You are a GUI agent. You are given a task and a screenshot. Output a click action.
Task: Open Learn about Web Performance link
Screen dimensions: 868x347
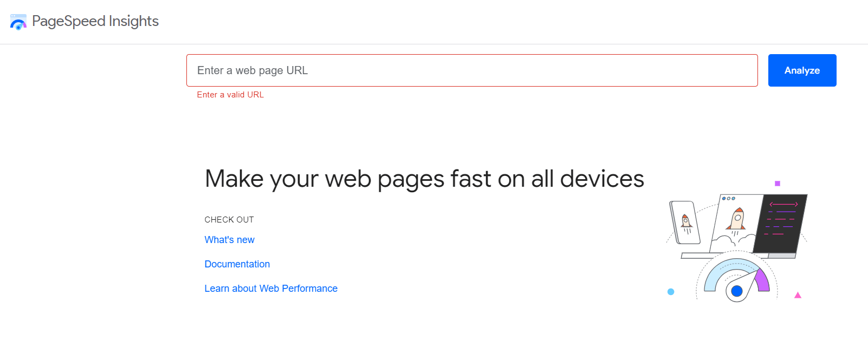pos(271,289)
